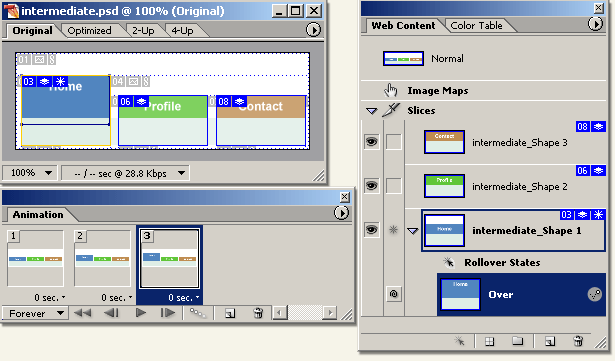Select the first animation frame button
Screen dimensions: 615x361
(x=83, y=313)
